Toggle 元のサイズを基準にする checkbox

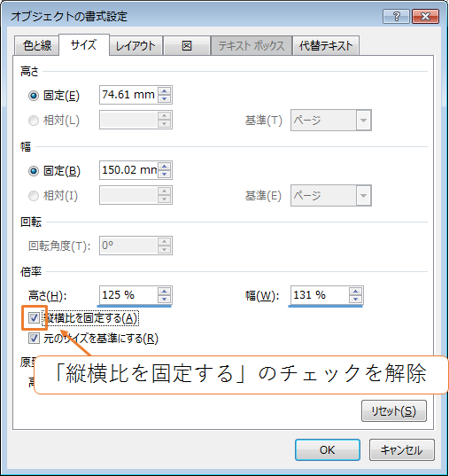click(x=34, y=338)
